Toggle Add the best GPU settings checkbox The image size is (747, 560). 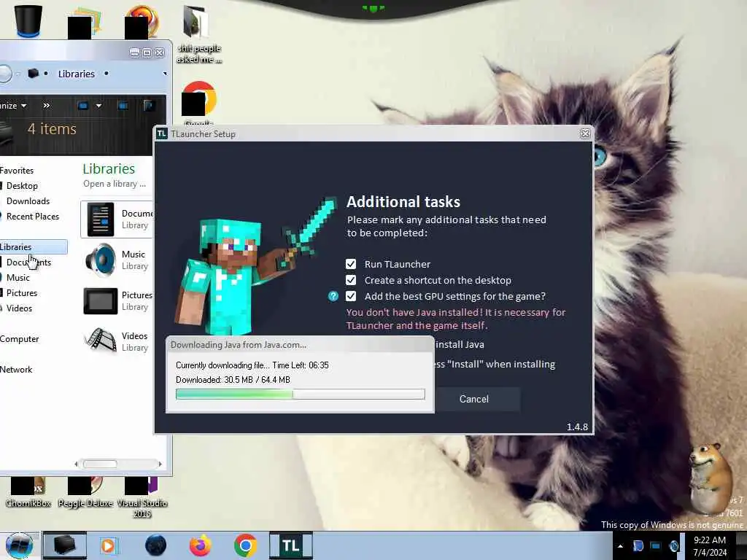[x=351, y=296]
